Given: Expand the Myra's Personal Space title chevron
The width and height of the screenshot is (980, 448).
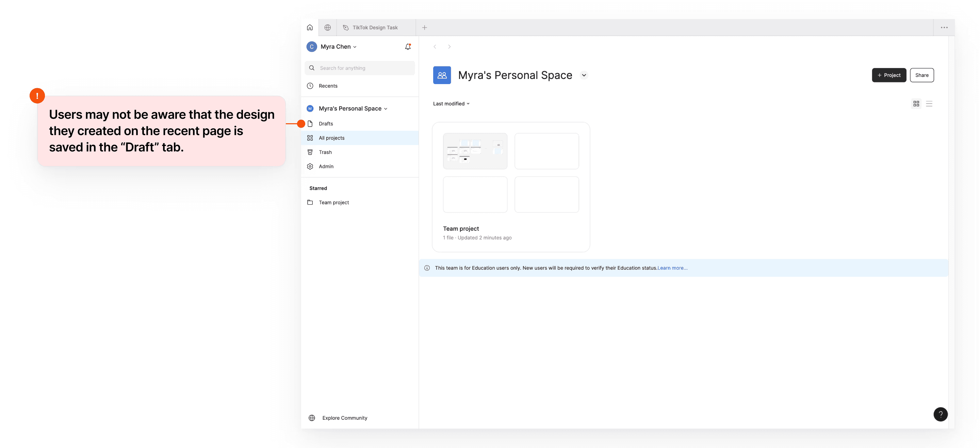Looking at the screenshot, I should tap(584, 75).
